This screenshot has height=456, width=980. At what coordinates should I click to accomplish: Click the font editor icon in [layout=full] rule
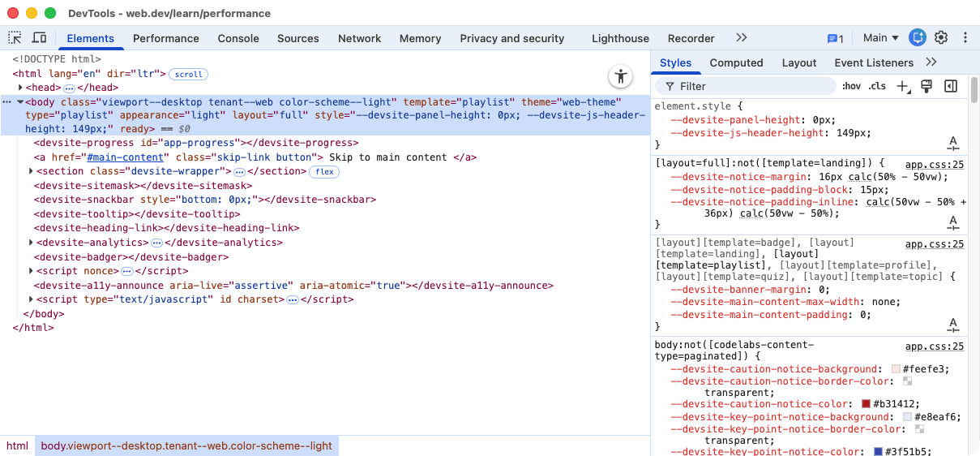point(954,222)
